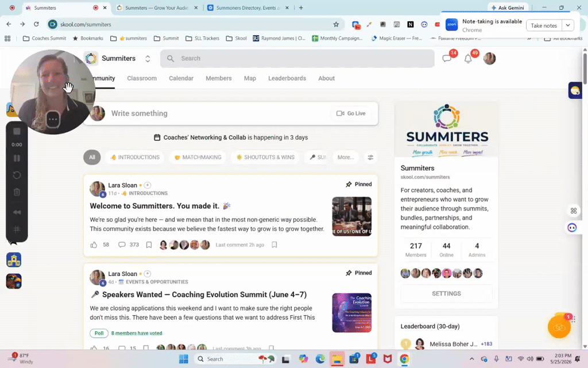Viewport: 588px width, 368px height.
Task: Pause the screen recording
Action: pos(17,159)
